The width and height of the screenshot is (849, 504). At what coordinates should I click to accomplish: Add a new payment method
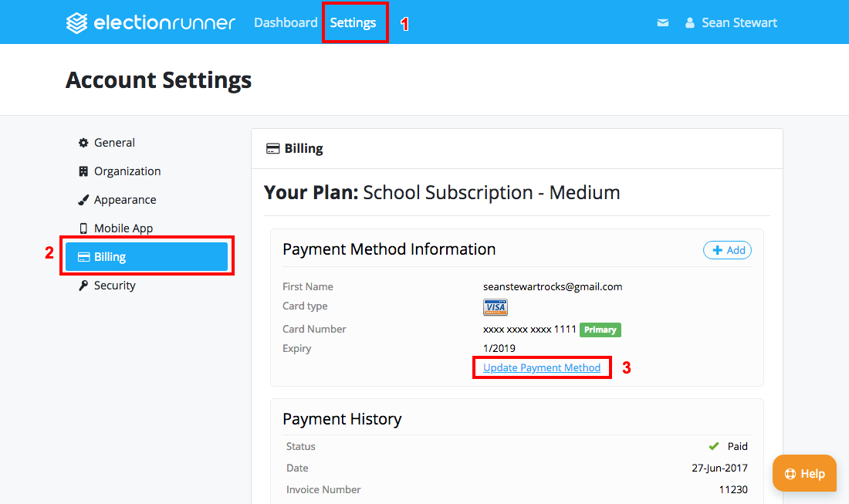pos(726,249)
